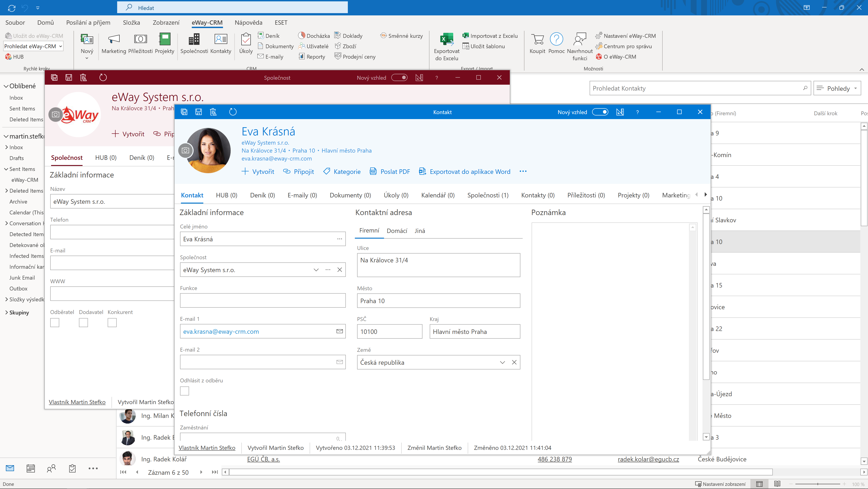Check Dodavatel checkbox in Společnost
This screenshot has height=489, width=868.
(x=83, y=322)
